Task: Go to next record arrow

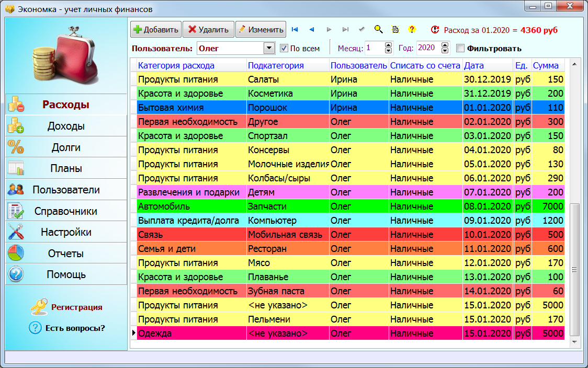Action: point(329,30)
